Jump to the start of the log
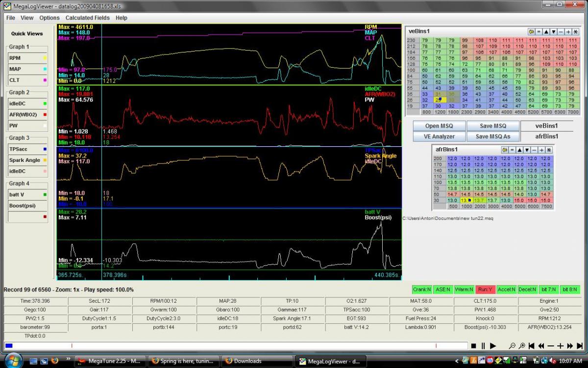Viewport: 588px width, 368px height. 532,346
